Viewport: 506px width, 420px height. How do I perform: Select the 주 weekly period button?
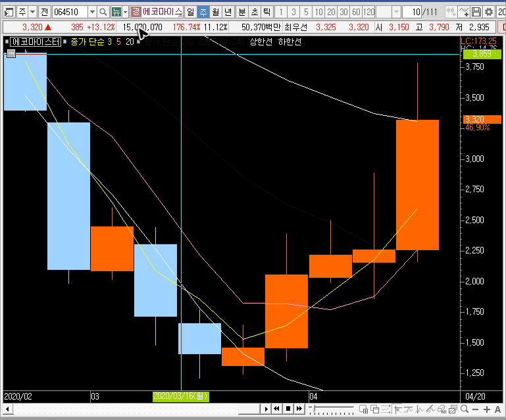coord(203,13)
